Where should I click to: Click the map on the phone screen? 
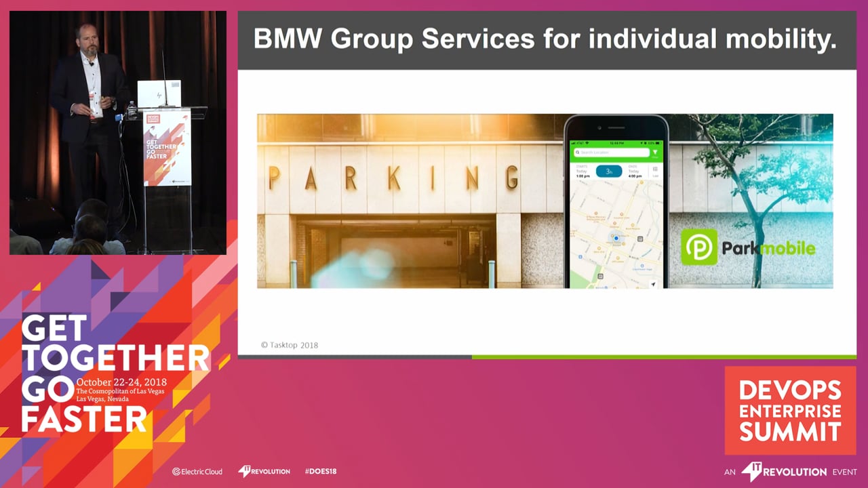616,234
